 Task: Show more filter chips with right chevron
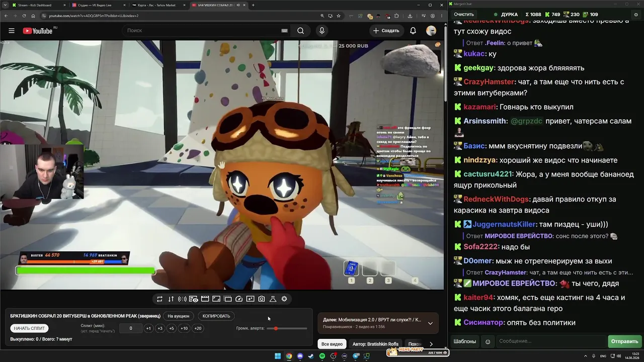tap(431, 344)
